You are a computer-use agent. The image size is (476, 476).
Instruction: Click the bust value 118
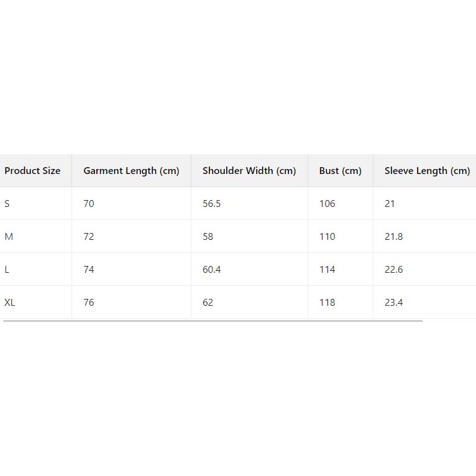point(327,303)
